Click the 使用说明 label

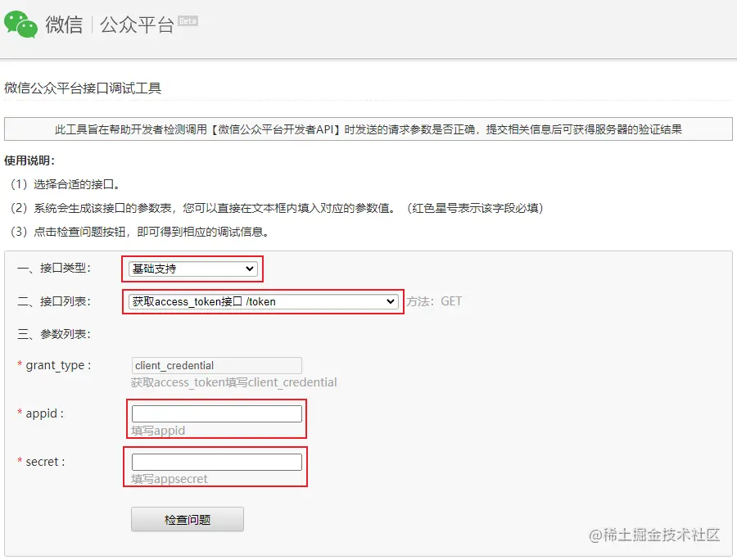click(x=29, y=160)
